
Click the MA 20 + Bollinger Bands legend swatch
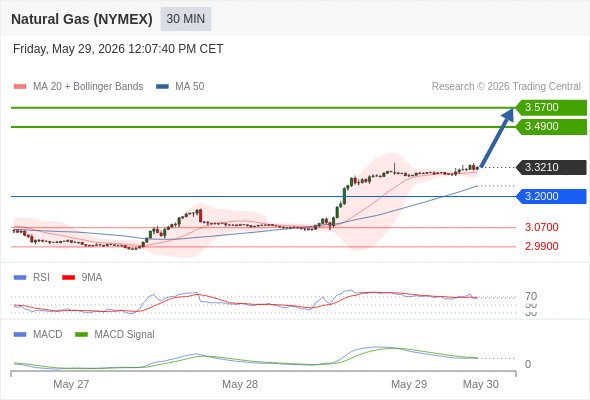pos(20,87)
